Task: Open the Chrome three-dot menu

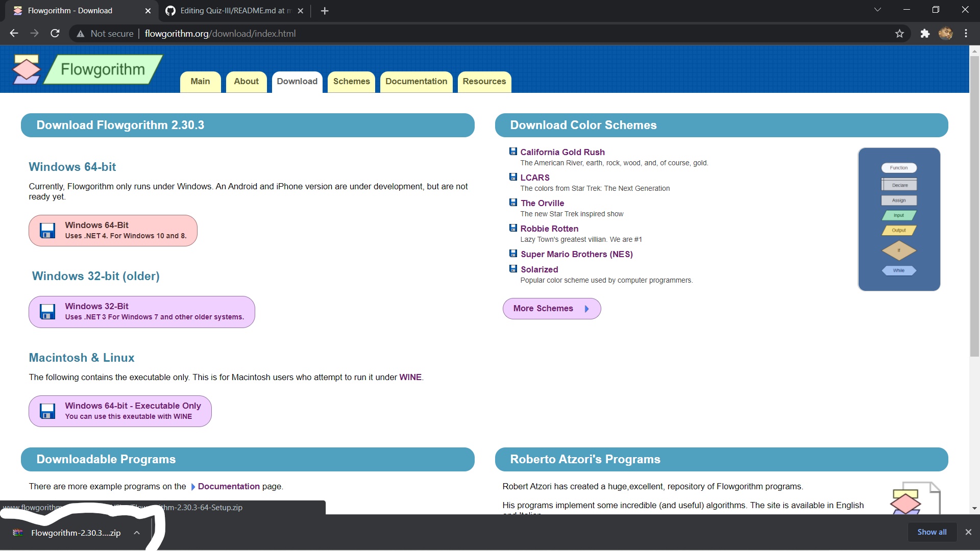Action: pyautogui.click(x=966, y=34)
